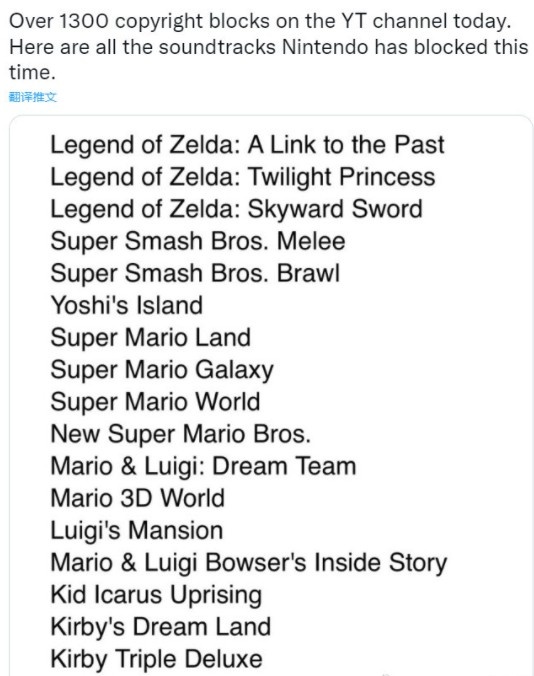Click the 翻译推文 translate tweet link

(33, 97)
